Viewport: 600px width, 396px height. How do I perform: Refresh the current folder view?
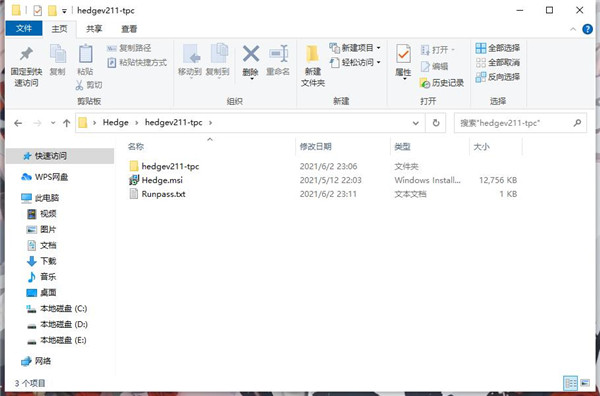point(436,123)
